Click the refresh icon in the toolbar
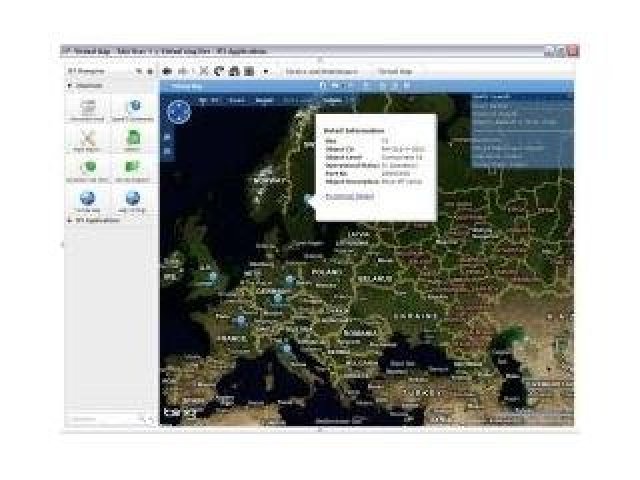 click(x=218, y=72)
